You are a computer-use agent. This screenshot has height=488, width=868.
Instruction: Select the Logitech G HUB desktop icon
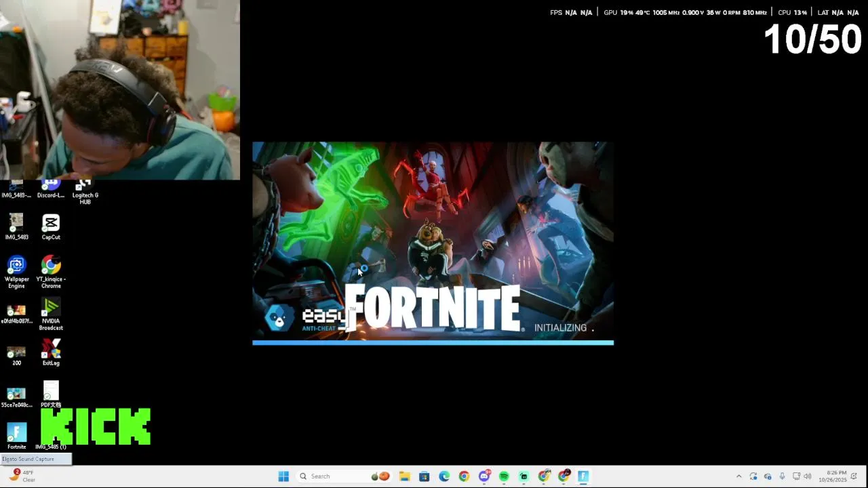pyautogui.click(x=85, y=192)
